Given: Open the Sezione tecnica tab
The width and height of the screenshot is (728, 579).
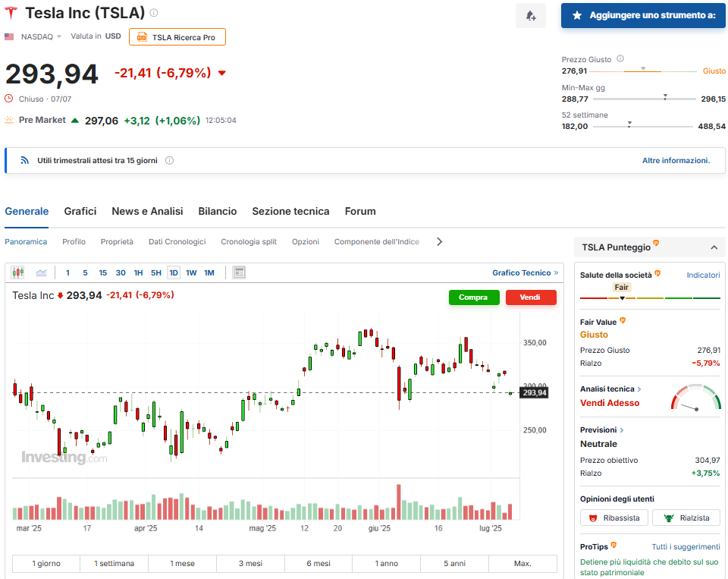Looking at the screenshot, I should (290, 212).
